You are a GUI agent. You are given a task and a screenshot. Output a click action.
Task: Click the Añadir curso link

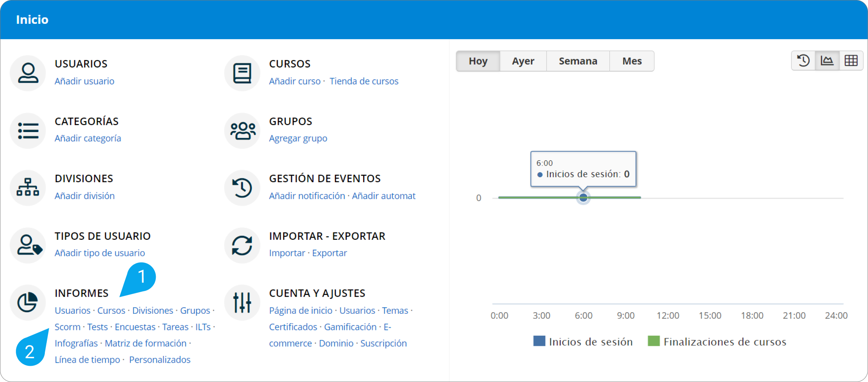coord(295,81)
